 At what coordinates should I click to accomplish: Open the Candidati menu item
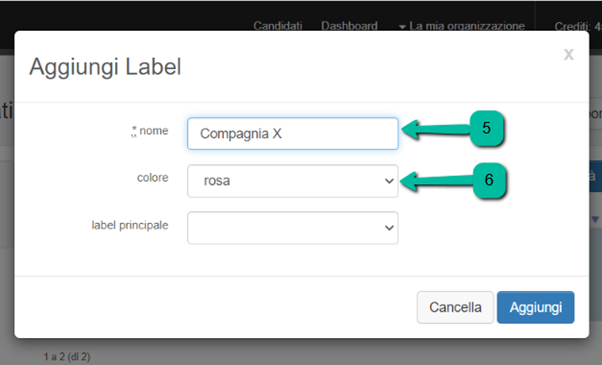coord(278,26)
